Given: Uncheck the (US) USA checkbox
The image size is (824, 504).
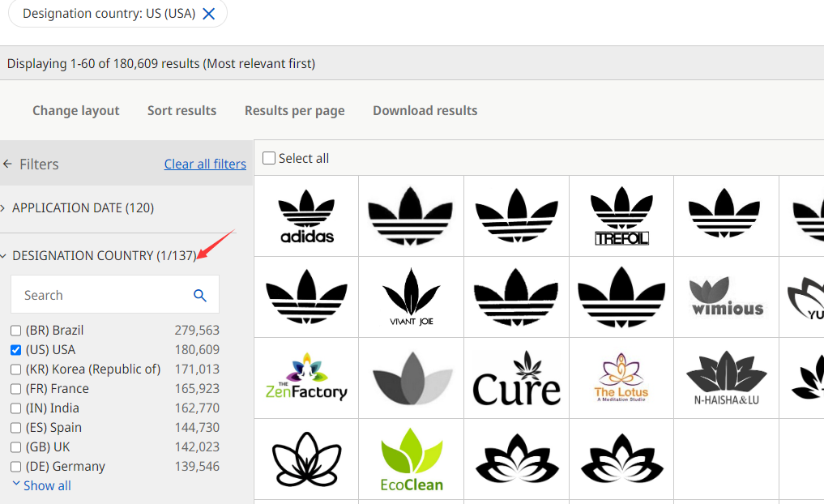Looking at the screenshot, I should [15, 350].
